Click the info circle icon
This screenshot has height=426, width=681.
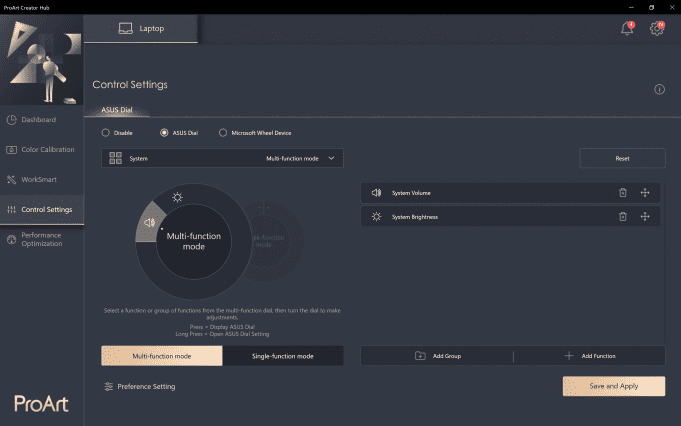click(659, 89)
